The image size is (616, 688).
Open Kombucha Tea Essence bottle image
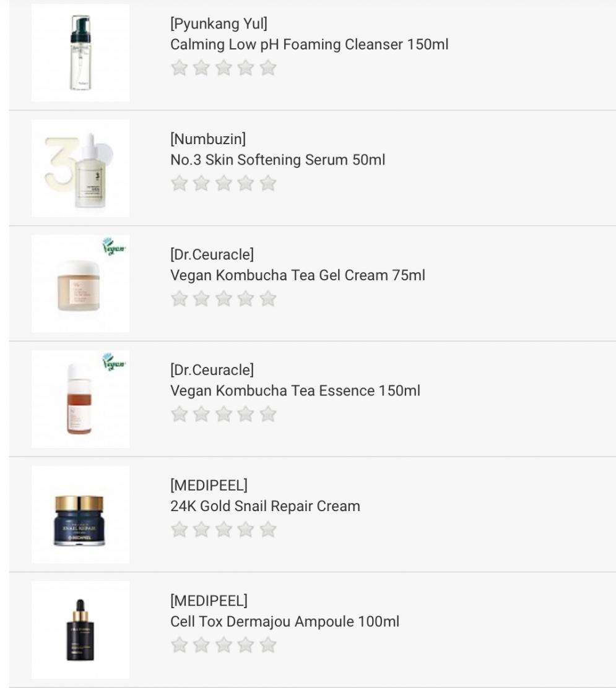(80, 399)
